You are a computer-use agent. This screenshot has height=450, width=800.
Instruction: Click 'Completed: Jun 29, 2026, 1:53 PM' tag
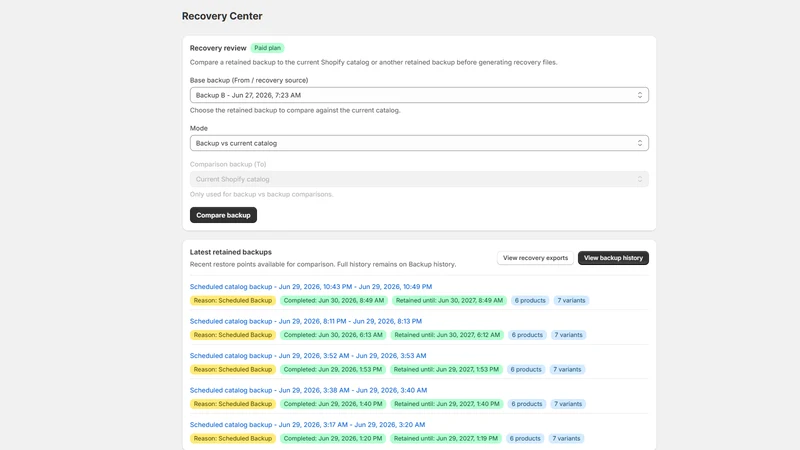click(x=333, y=369)
